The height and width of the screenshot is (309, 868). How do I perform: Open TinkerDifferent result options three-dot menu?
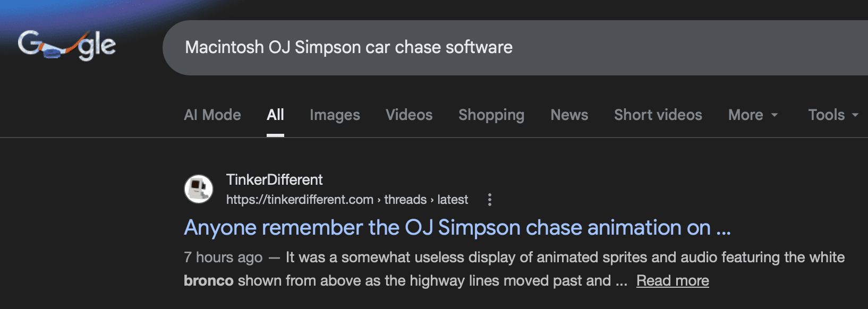489,200
